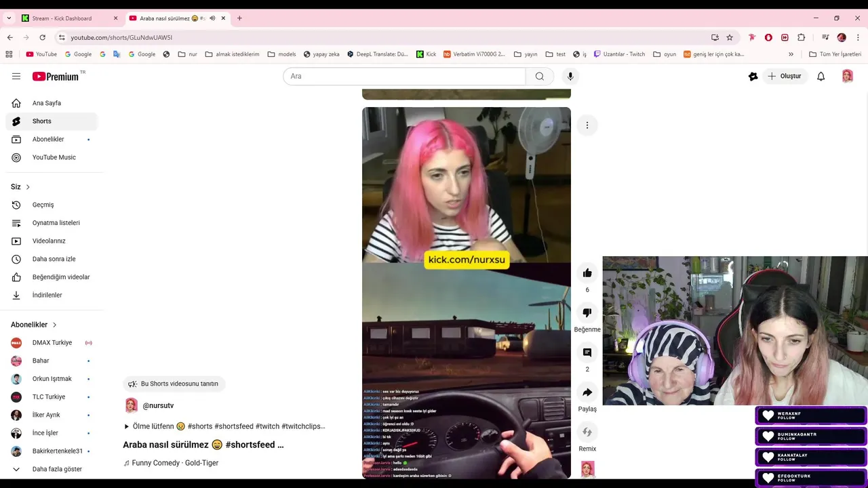This screenshot has width=868, height=488.
Task: Open Funny Comedy · Gold-Tiger sound
Action: pyautogui.click(x=171, y=463)
